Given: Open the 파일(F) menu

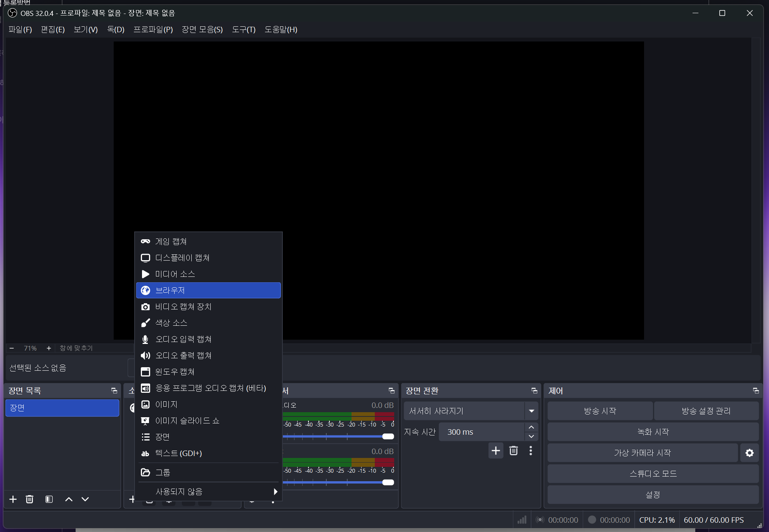Looking at the screenshot, I should point(20,29).
